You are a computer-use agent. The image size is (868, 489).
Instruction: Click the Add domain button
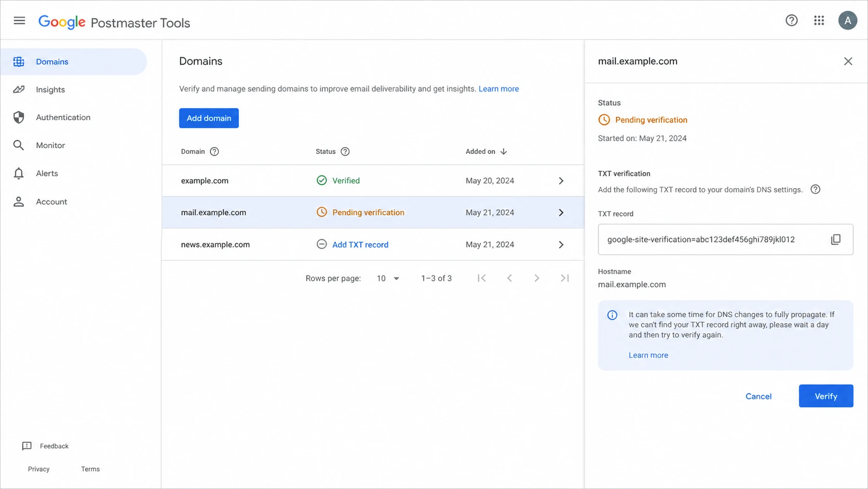tap(209, 118)
